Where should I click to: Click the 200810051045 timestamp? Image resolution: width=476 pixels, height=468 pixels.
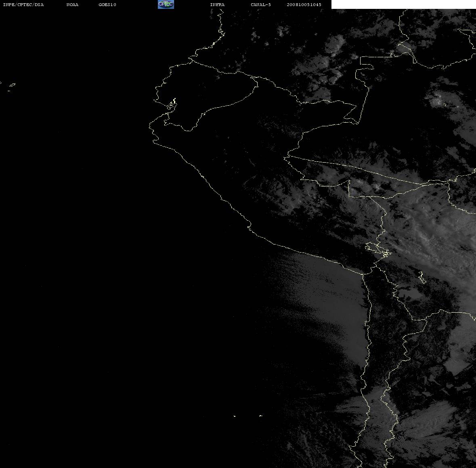point(304,4)
